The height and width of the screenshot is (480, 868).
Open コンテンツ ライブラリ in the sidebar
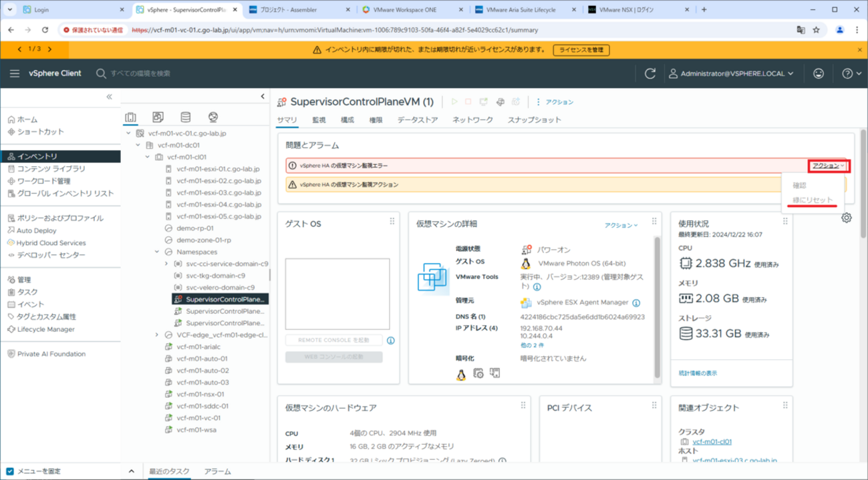(x=51, y=169)
